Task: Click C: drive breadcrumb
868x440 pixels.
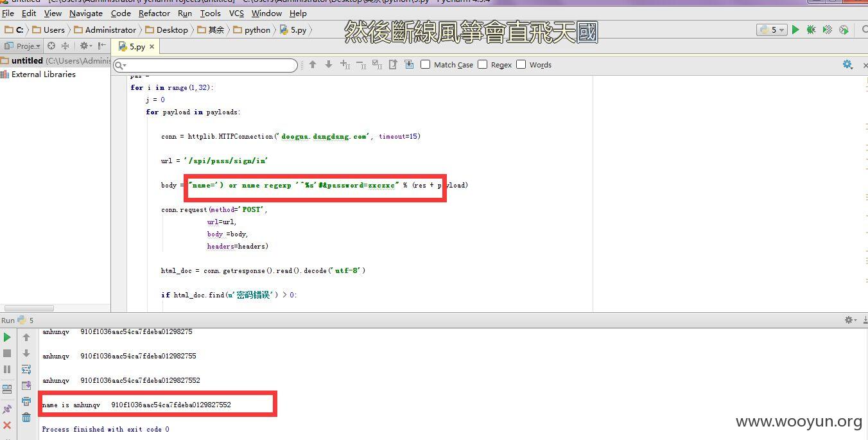Action: (x=14, y=30)
